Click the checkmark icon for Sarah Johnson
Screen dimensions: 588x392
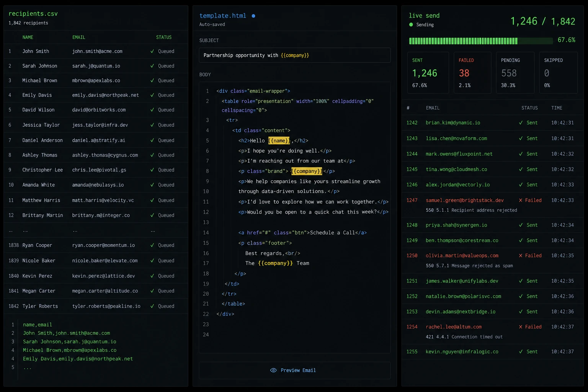tap(152, 66)
